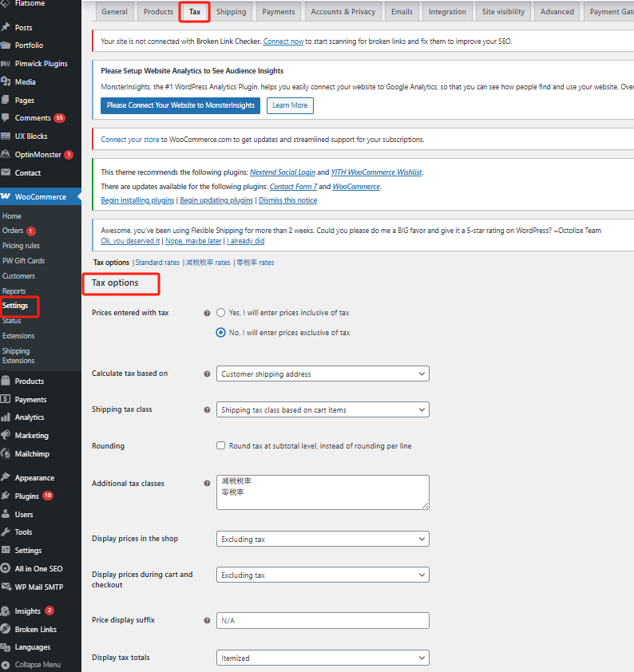Switch to the General settings tab
The height and width of the screenshot is (672, 634).
point(114,11)
